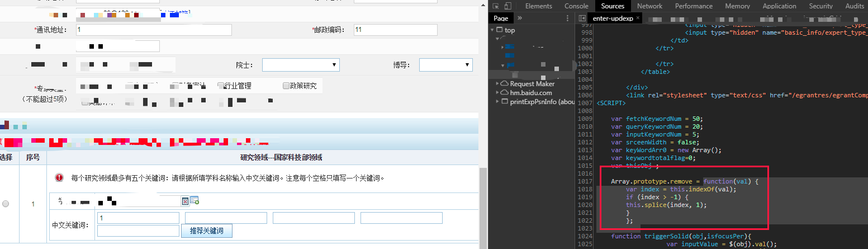The width and height of the screenshot is (868, 249).
Task: Open the navigator three-dot options menu
Action: [568, 18]
